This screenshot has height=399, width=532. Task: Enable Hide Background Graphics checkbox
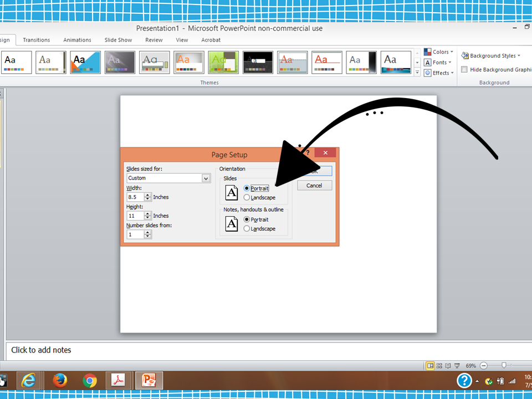(464, 70)
